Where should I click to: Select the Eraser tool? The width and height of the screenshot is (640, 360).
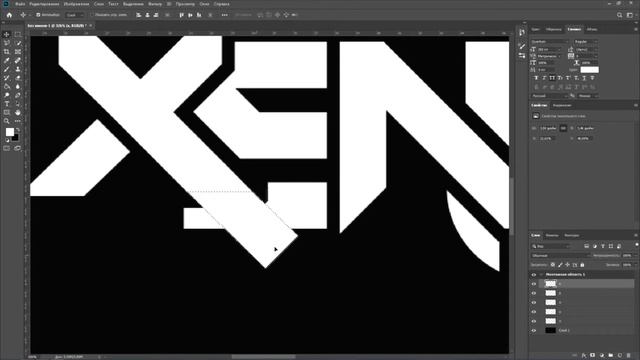click(18, 78)
